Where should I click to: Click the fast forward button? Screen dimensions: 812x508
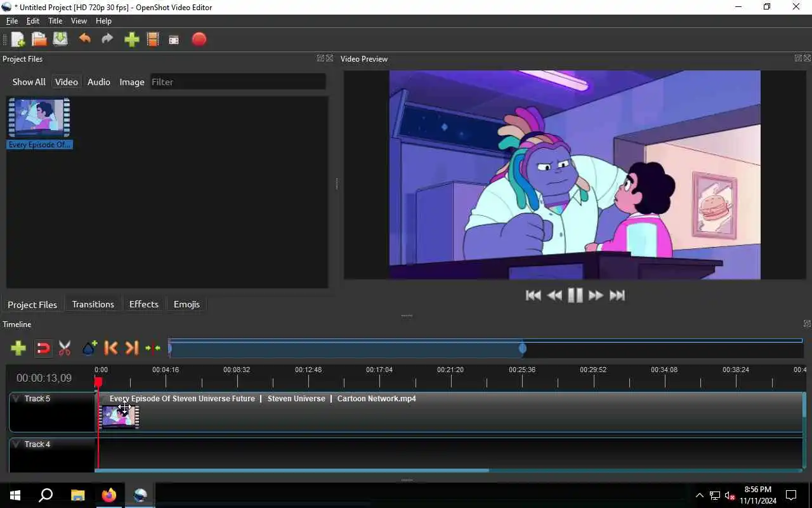[x=596, y=295]
